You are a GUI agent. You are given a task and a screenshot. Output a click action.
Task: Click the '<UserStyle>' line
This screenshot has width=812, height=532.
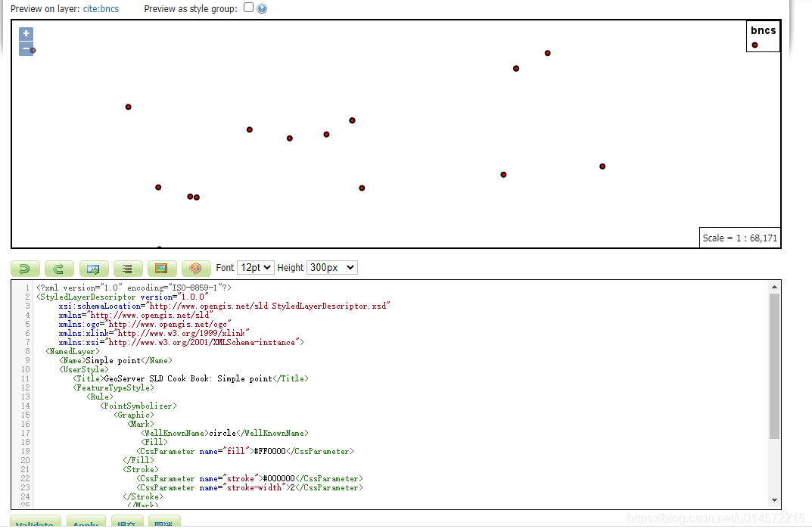[x=84, y=369]
